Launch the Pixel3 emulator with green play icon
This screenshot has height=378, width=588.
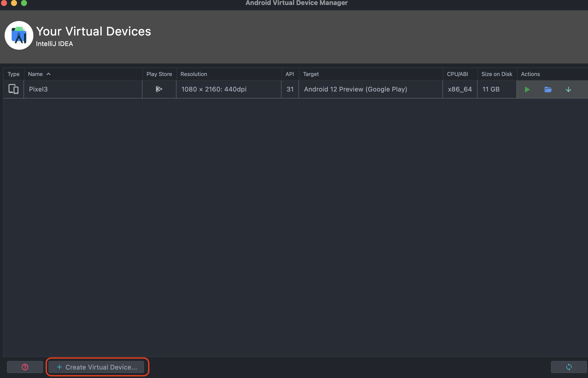point(527,89)
